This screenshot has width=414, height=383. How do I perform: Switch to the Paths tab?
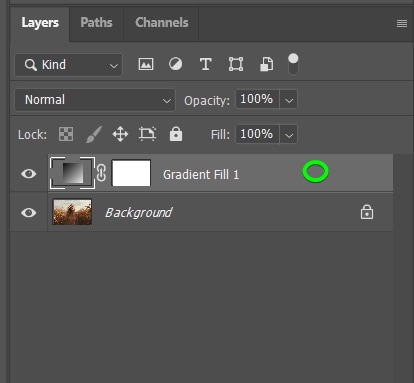(x=96, y=23)
